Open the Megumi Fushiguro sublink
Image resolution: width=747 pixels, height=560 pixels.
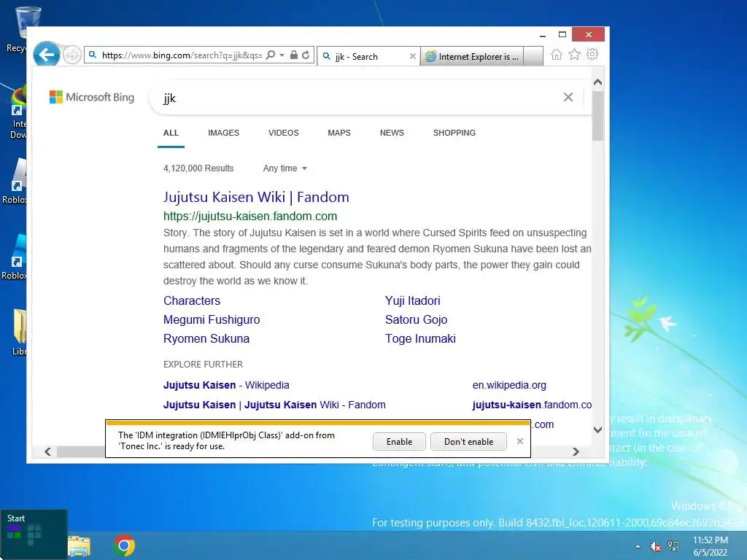(212, 320)
